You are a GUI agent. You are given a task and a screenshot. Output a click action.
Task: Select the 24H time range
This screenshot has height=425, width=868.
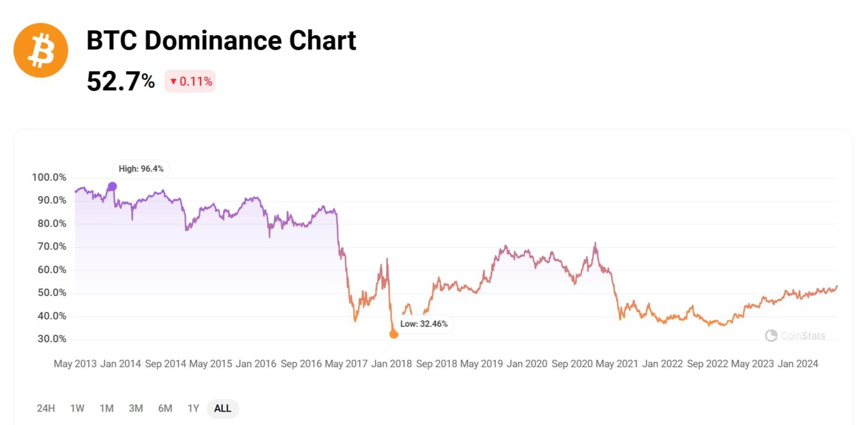tap(46, 409)
